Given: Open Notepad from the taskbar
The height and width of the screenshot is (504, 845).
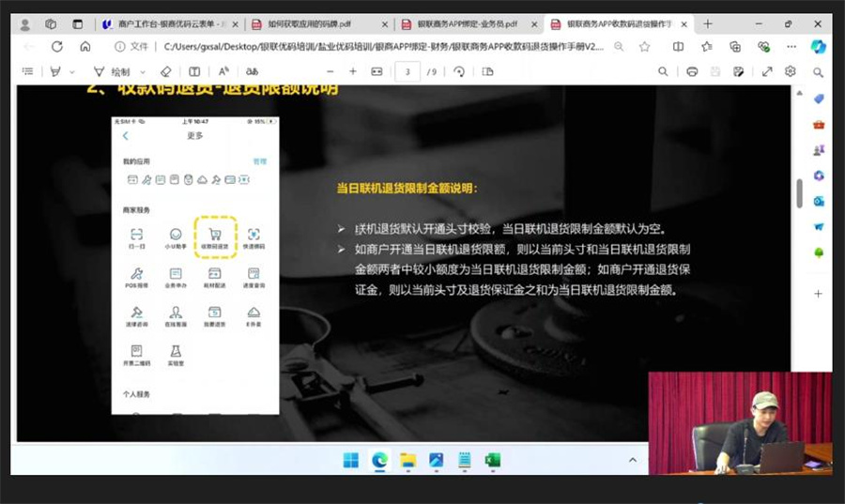Looking at the screenshot, I should point(464,461).
